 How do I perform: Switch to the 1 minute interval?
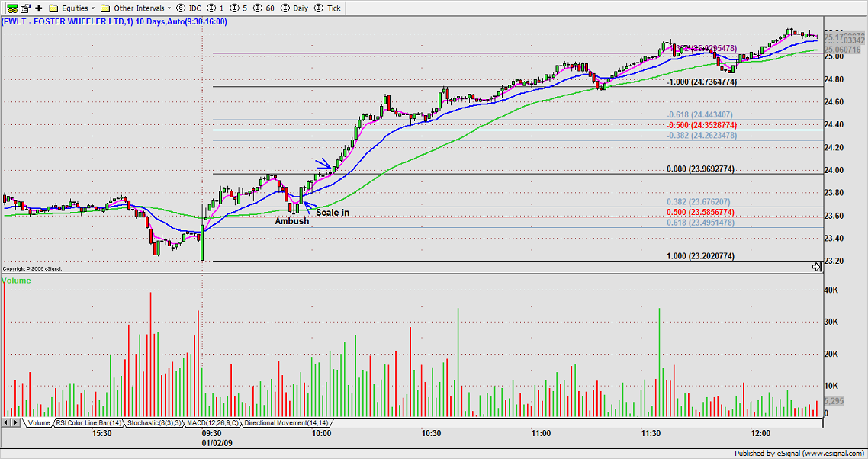(x=215, y=8)
